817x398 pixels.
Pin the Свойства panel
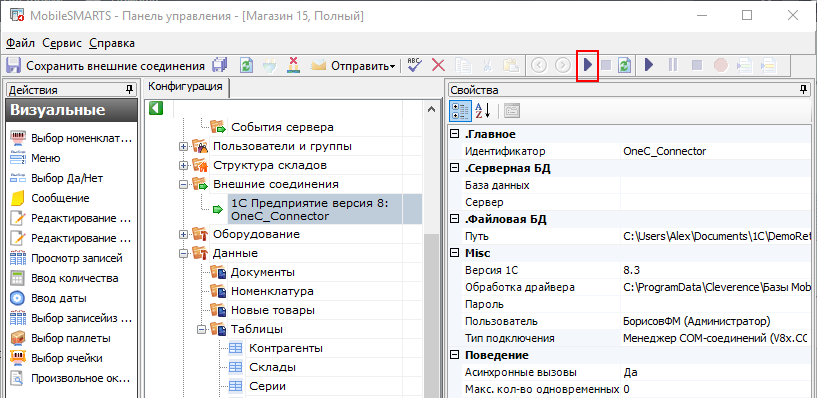pyautogui.click(x=804, y=90)
